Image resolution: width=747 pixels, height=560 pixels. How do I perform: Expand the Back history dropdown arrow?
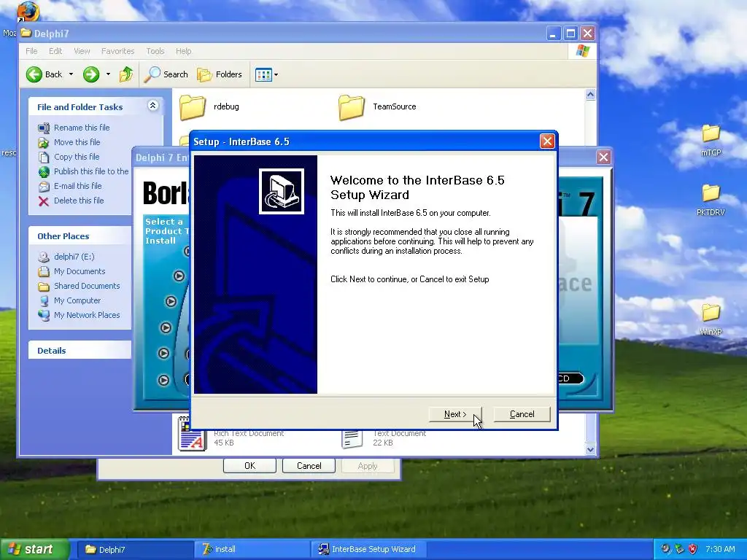(71, 74)
